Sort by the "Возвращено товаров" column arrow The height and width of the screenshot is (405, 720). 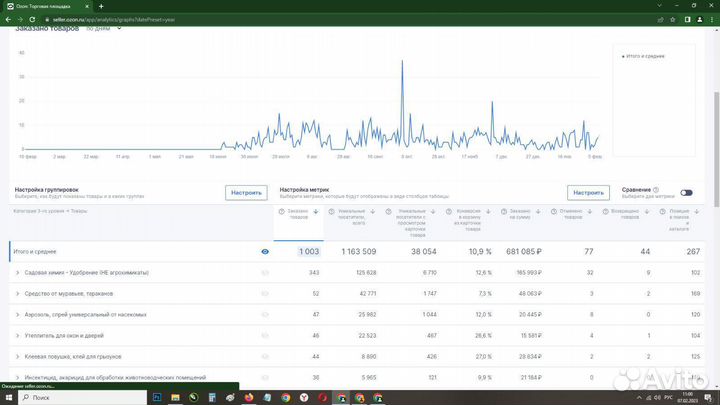[x=647, y=212]
